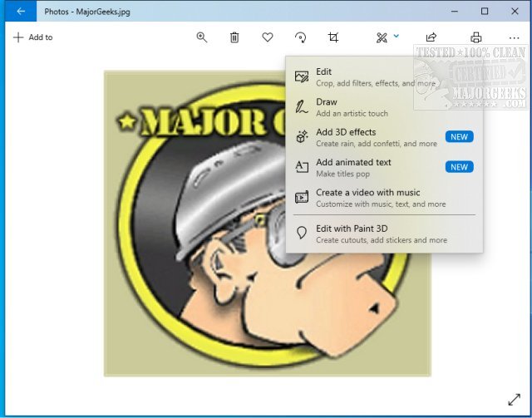Delete the photo using the trash icon
The width and height of the screenshot is (532, 418).
tap(234, 37)
